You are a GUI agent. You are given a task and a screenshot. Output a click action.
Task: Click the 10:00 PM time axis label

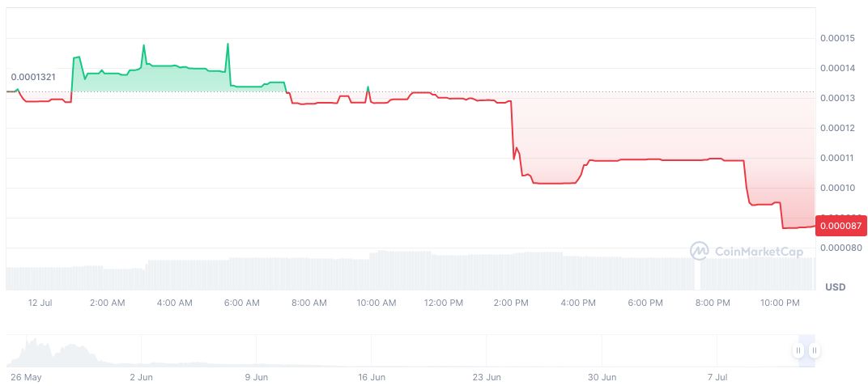click(x=780, y=303)
